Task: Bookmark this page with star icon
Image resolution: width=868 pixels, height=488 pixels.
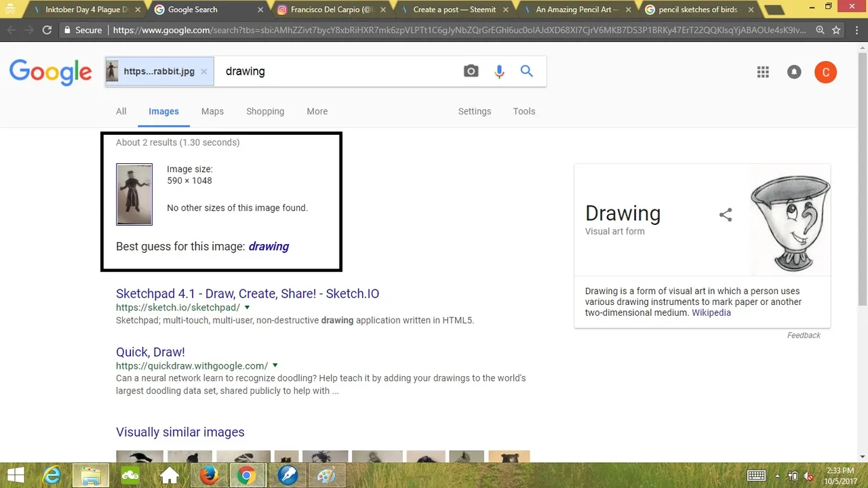Action: 836,30
